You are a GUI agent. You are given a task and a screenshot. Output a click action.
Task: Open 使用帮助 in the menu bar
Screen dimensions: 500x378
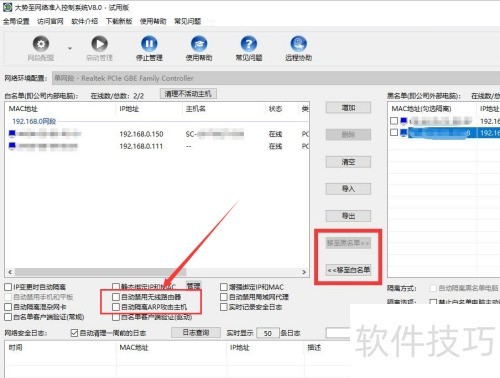(153, 21)
